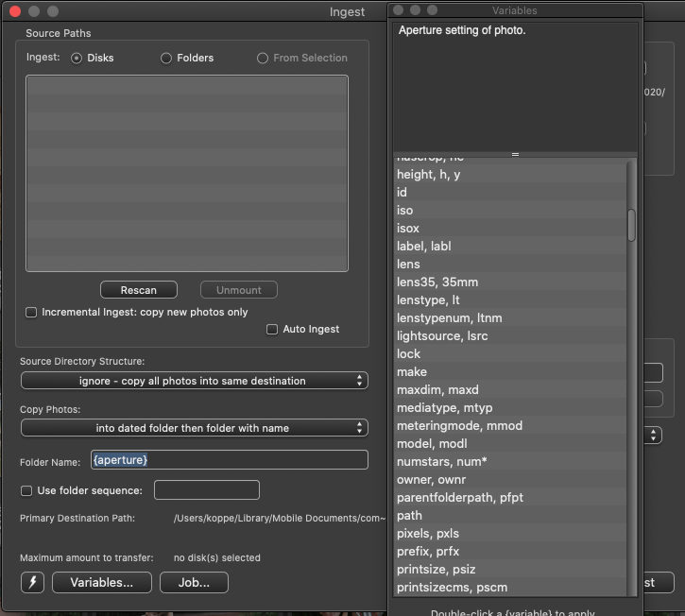Click the Variables list scrollbar thumb
Viewport: 685px width, 616px height.
631,225
